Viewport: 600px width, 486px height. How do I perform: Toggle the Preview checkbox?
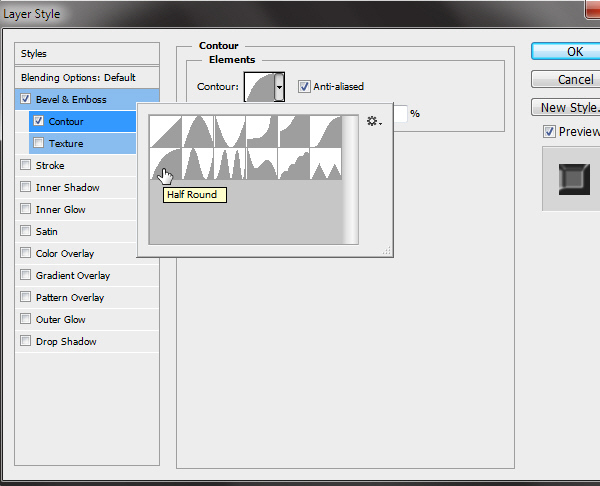point(549,132)
